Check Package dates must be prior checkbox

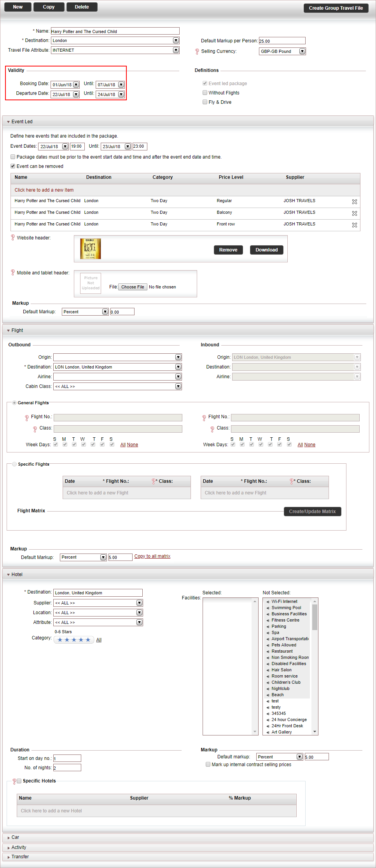point(13,157)
